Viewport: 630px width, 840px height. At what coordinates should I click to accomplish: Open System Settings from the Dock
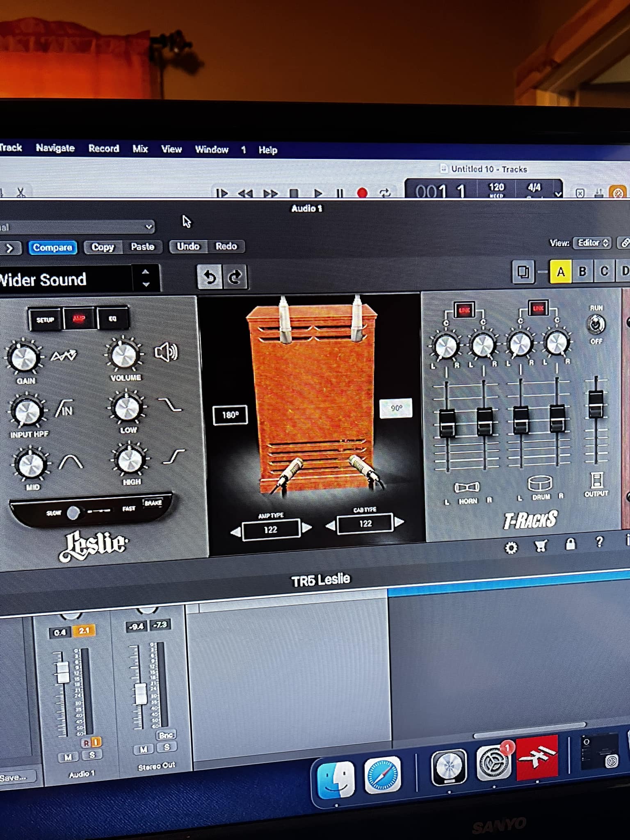pyautogui.click(x=493, y=762)
